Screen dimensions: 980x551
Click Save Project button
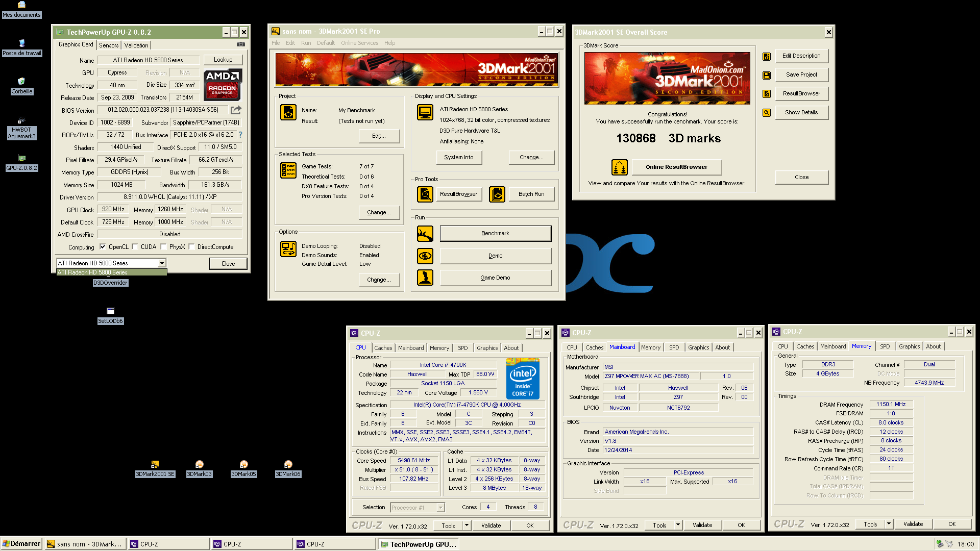point(801,74)
